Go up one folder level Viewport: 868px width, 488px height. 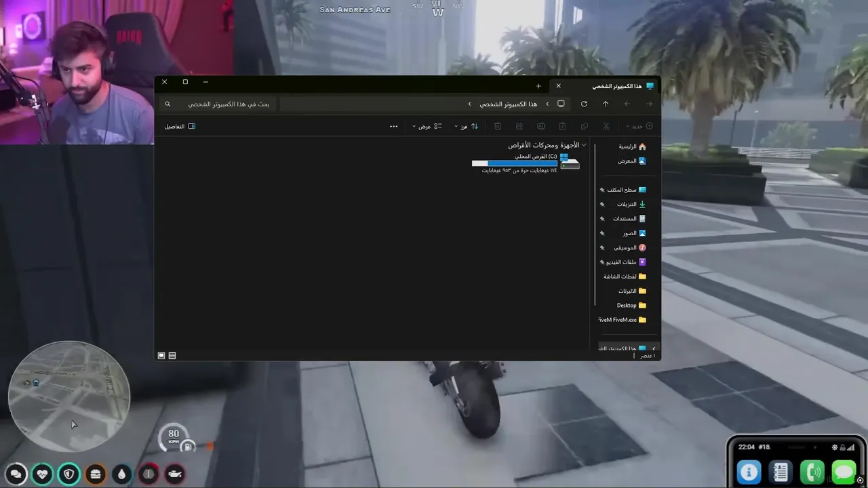pos(606,104)
